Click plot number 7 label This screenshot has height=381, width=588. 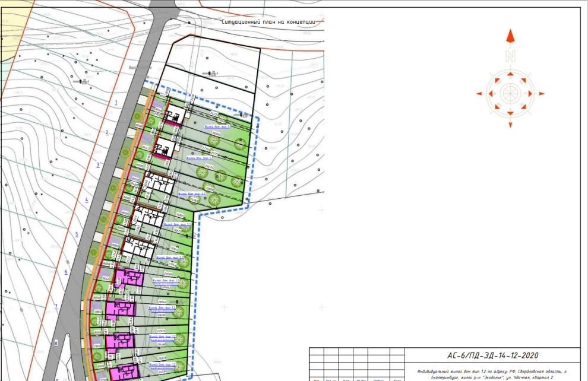point(56,306)
